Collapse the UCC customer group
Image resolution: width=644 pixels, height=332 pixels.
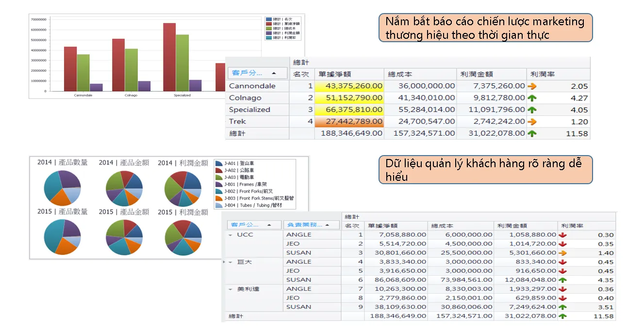coord(230,235)
